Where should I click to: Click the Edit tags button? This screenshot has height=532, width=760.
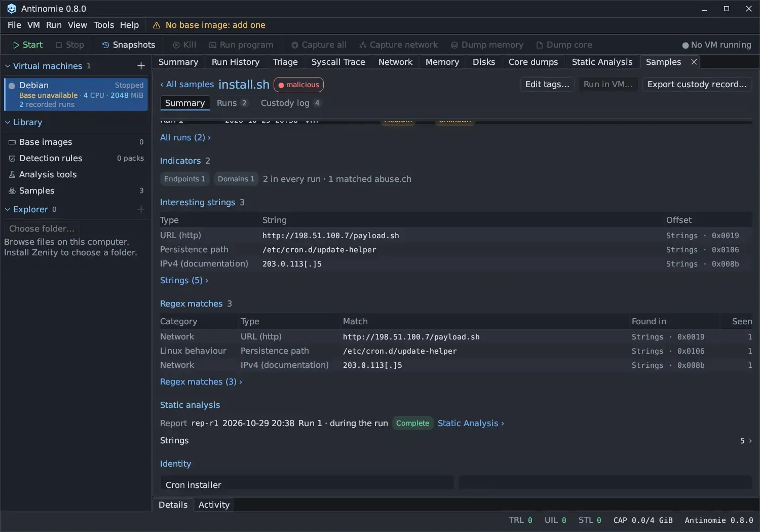pos(547,84)
